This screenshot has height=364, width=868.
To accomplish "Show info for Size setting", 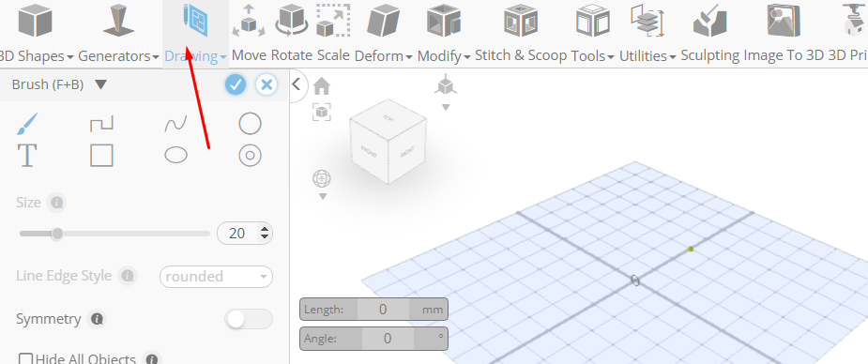I will tap(56, 203).
